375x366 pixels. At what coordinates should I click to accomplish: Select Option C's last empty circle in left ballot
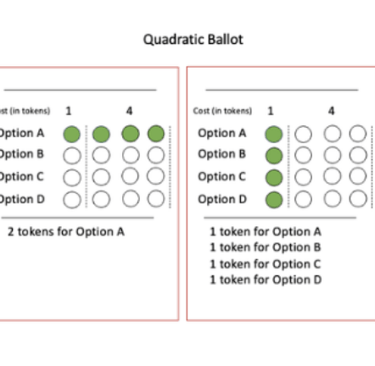coord(156,176)
